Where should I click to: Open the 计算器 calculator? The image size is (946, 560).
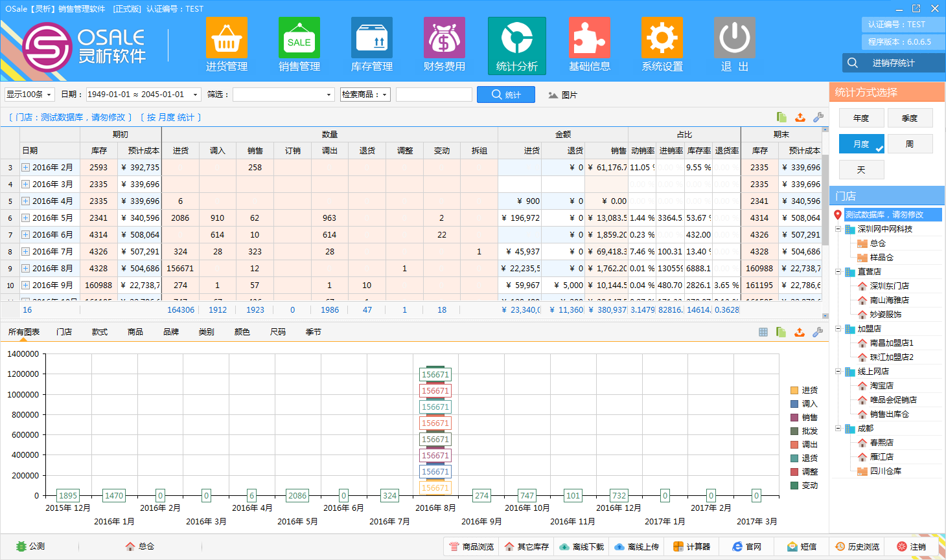click(x=691, y=547)
